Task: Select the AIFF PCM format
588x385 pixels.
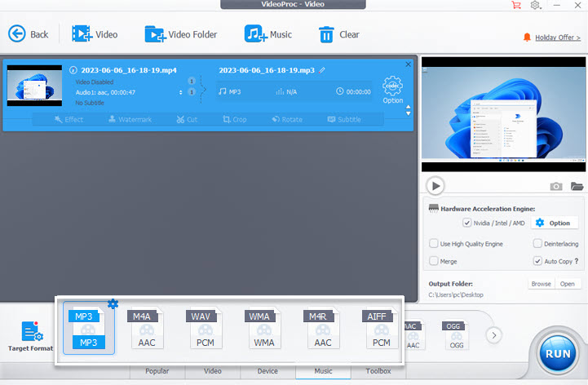Action: coord(382,329)
